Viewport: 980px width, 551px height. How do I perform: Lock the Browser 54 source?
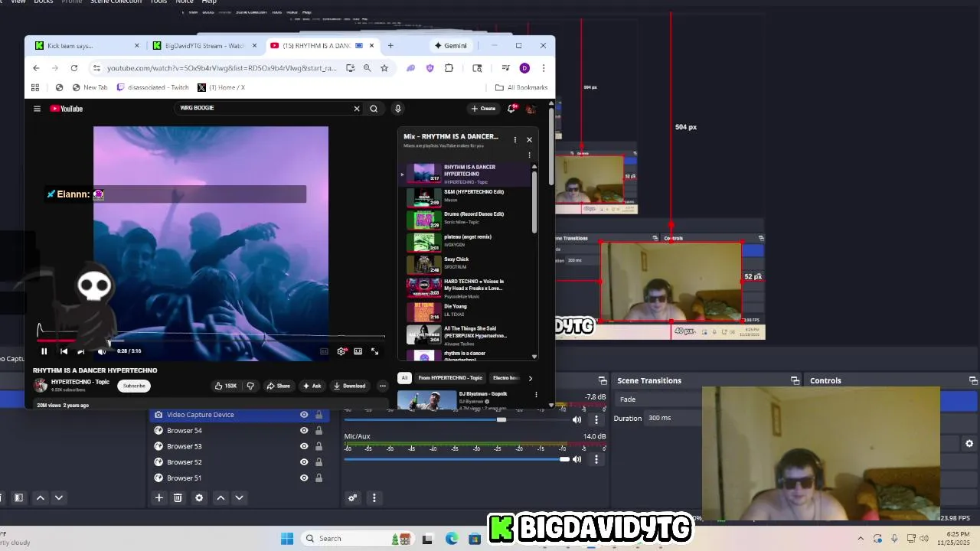point(318,431)
